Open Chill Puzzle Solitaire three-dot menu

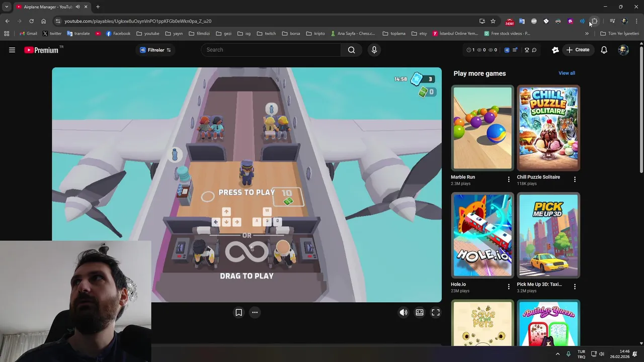click(575, 179)
